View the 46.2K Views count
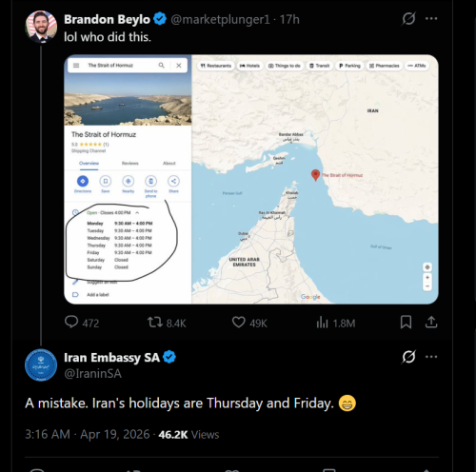Image resolution: width=476 pixels, height=472 pixels. [x=188, y=435]
